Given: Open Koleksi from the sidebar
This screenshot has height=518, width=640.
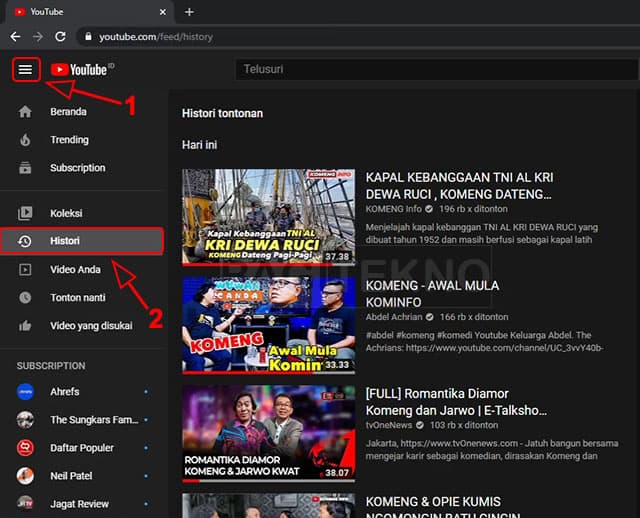Looking at the screenshot, I should click(84, 213).
